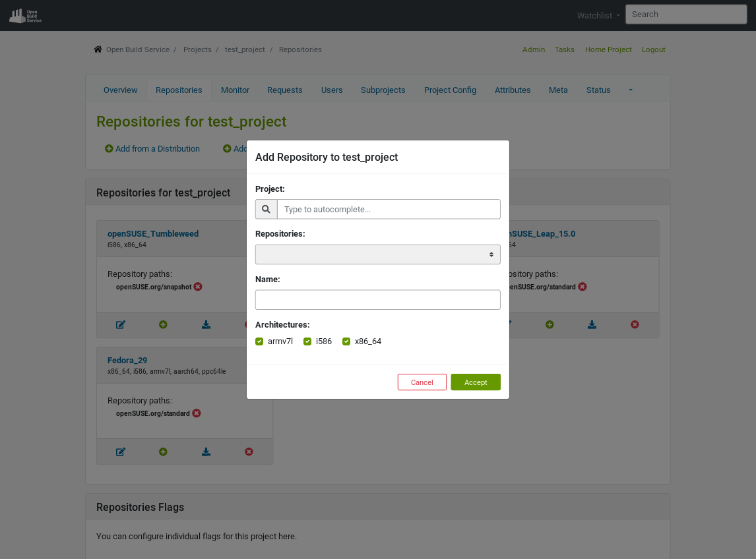Delete openSUSE_Leap_15.0 using its red delete icon

(635, 324)
